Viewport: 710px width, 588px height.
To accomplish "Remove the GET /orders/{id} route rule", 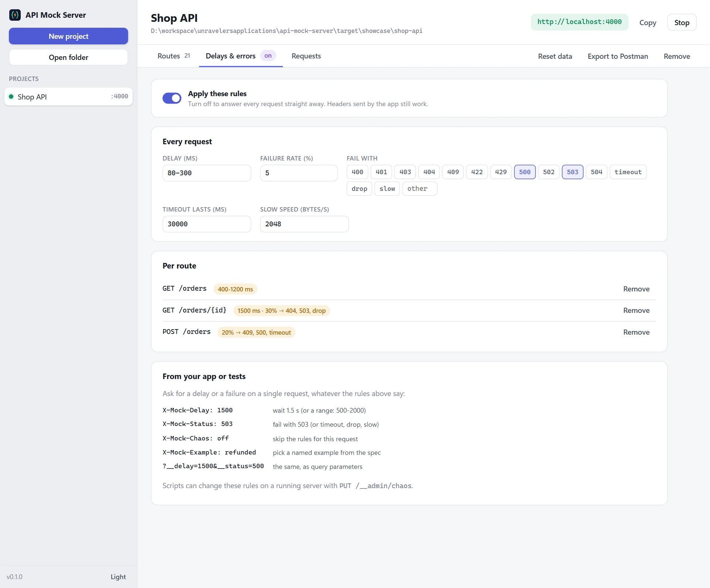I will (x=636, y=310).
